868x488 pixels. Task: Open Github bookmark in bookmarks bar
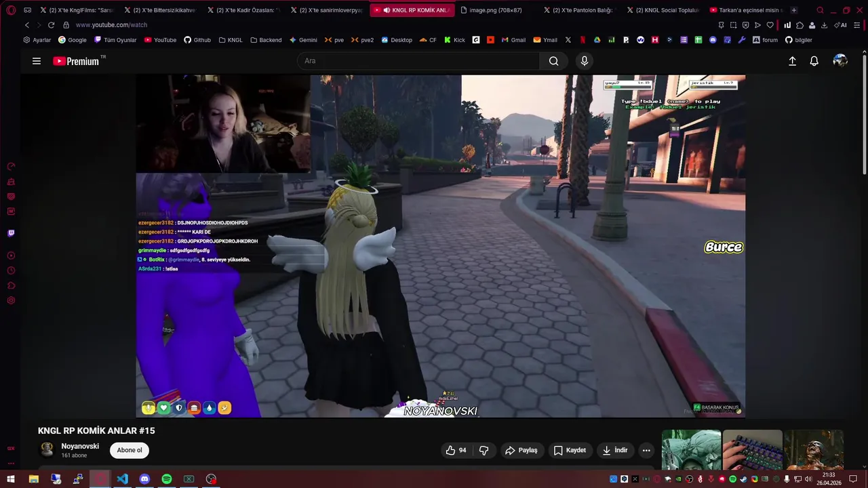click(197, 40)
